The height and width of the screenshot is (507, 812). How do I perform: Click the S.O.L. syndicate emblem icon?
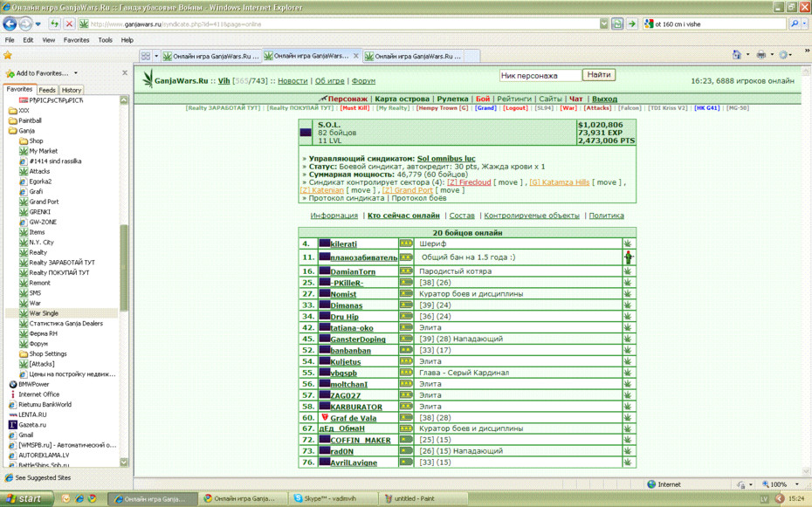pos(306,133)
